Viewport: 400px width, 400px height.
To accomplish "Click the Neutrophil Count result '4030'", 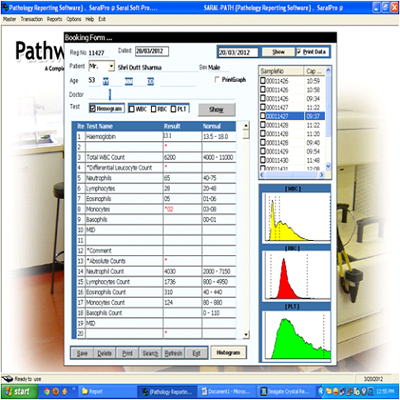I will click(x=182, y=271).
